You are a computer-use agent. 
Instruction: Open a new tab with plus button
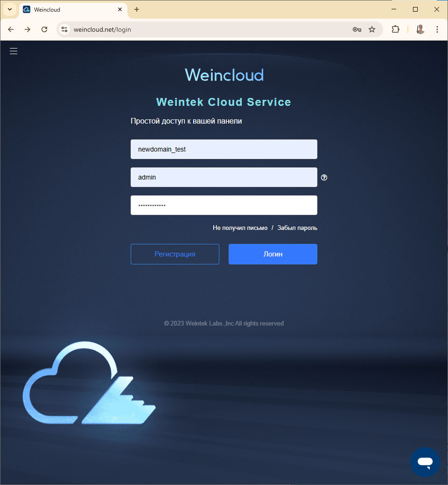coord(137,9)
